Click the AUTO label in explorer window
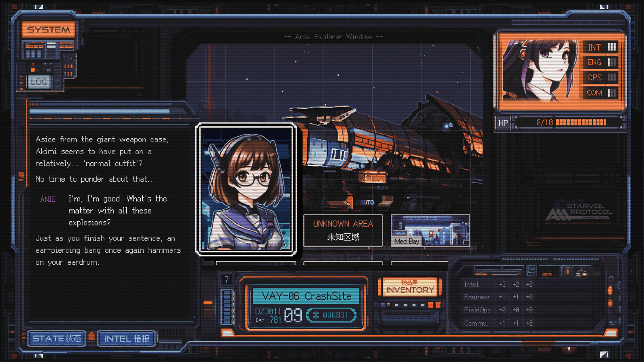Image resolution: width=644 pixels, height=362 pixels. [x=368, y=203]
